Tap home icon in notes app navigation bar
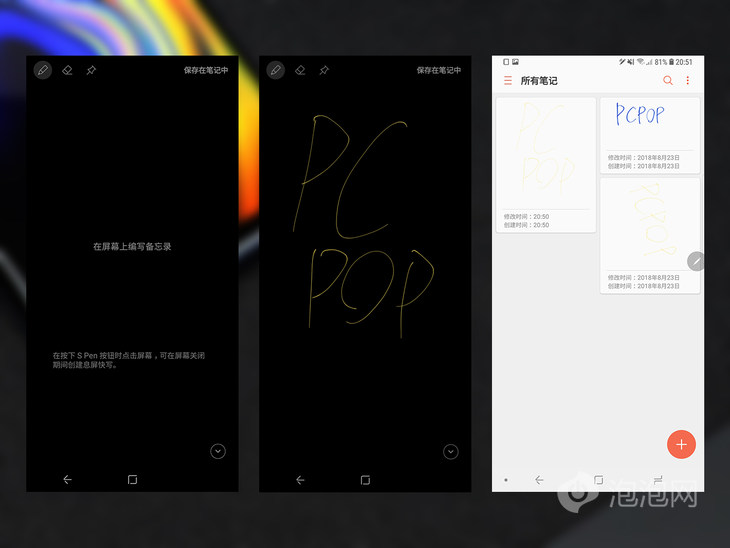 click(598, 480)
